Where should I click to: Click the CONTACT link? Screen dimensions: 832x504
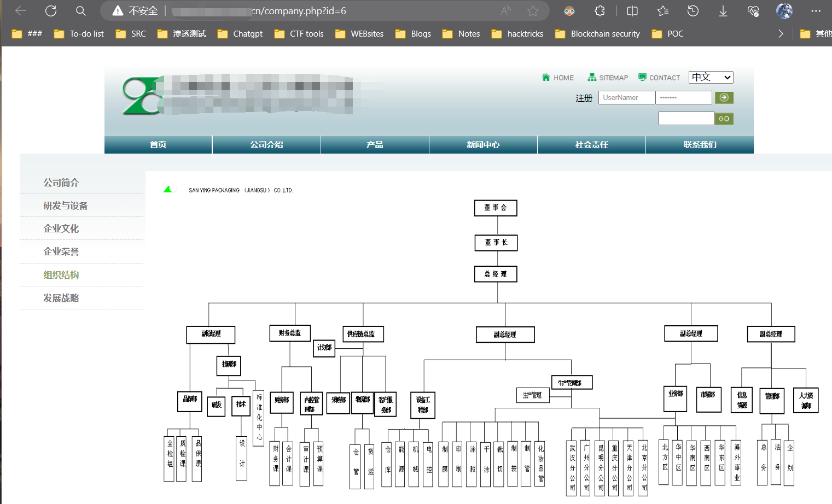click(x=659, y=78)
